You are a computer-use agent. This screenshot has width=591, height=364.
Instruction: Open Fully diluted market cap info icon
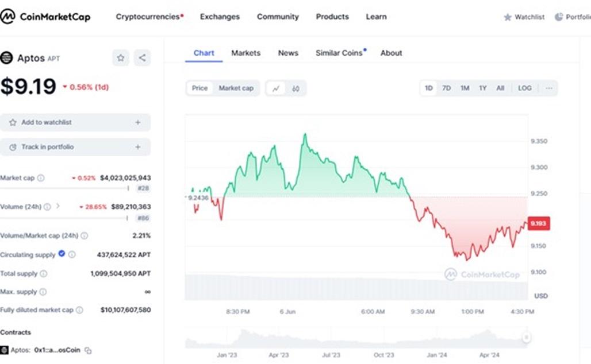coord(79,310)
